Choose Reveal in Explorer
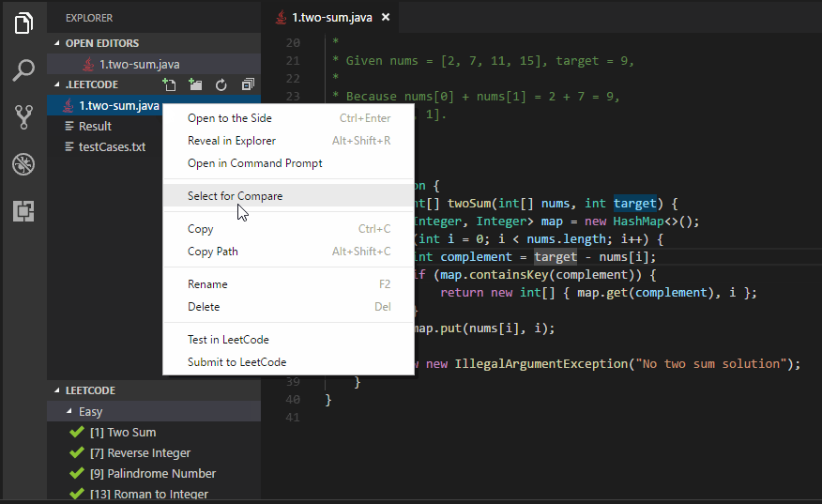Image resolution: width=822 pixels, height=504 pixels. coord(289,141)
